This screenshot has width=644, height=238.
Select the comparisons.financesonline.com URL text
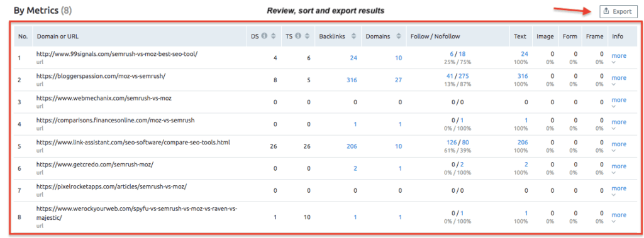(x=116, y=120)
